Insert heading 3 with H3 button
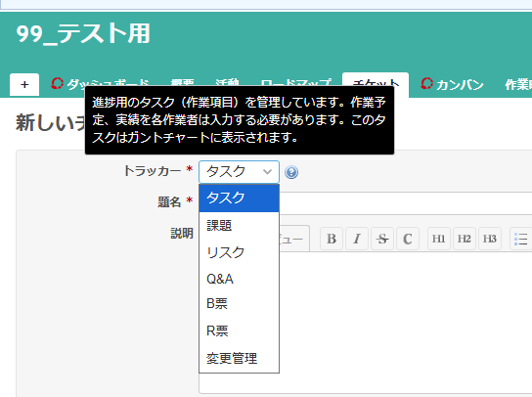The height and width of the screenshot is (397, 532). 490,239
